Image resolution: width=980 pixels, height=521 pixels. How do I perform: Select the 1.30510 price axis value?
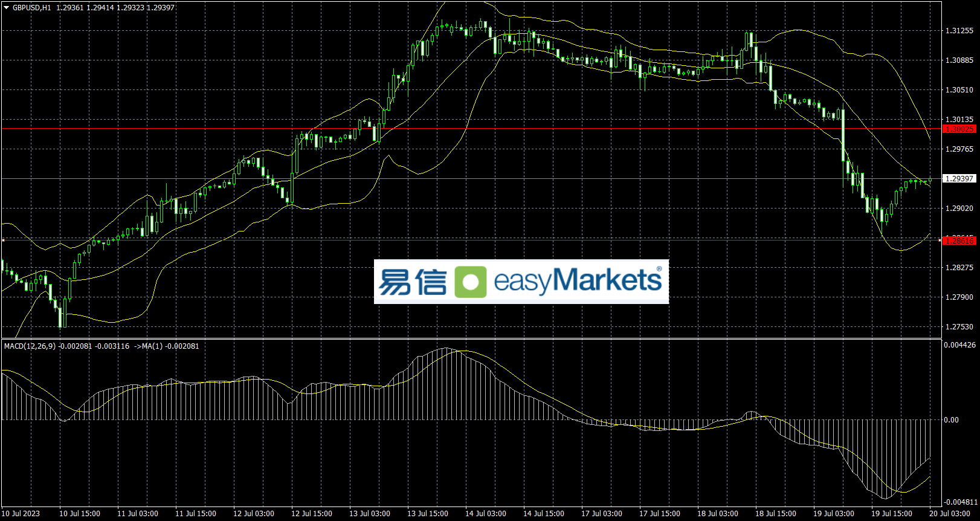pos(959,90)
